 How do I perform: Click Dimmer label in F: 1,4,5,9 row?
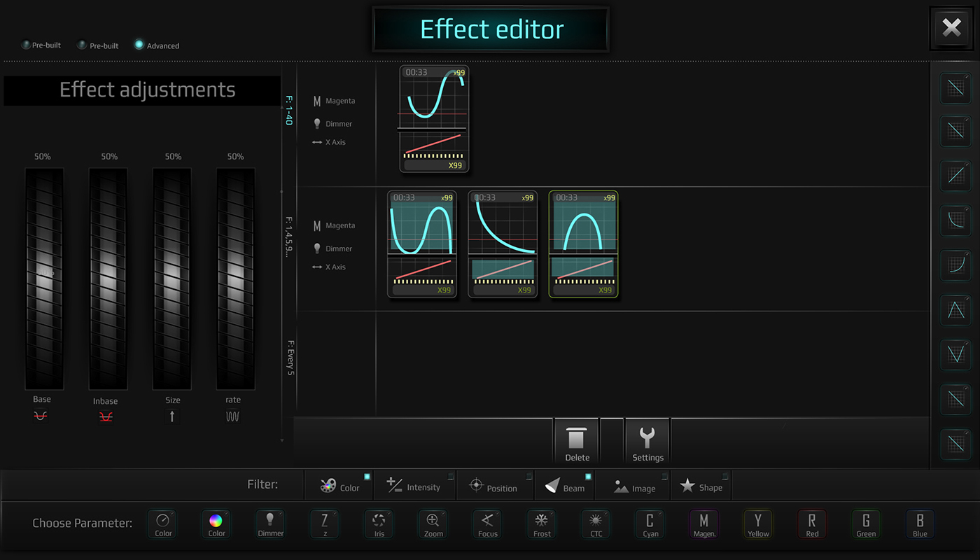point(339,248)
